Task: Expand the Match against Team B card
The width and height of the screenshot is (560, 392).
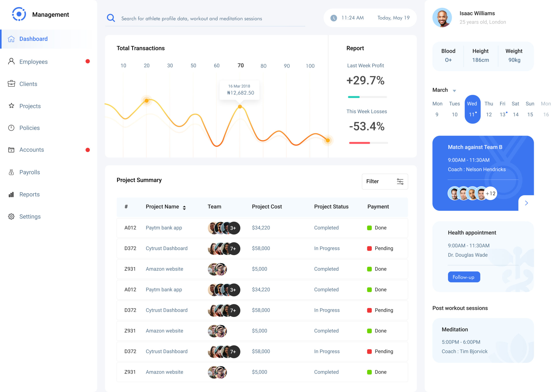Action: coord(526,203)
